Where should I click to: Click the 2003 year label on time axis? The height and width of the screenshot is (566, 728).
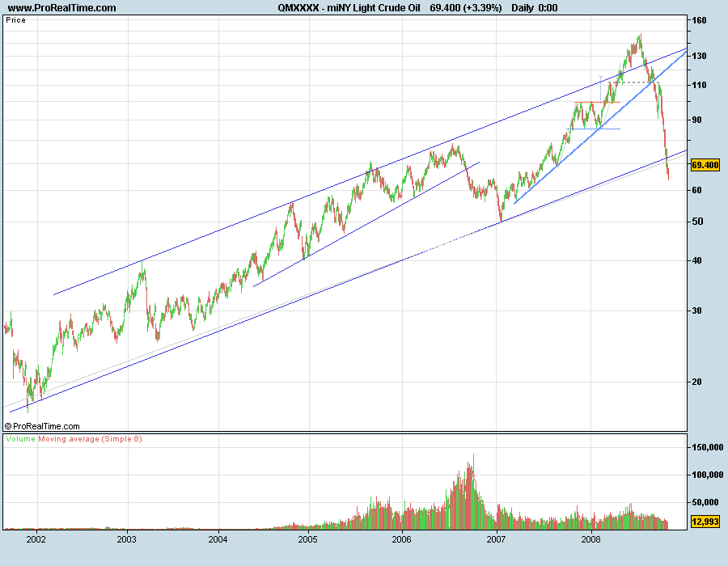point(127,539)
